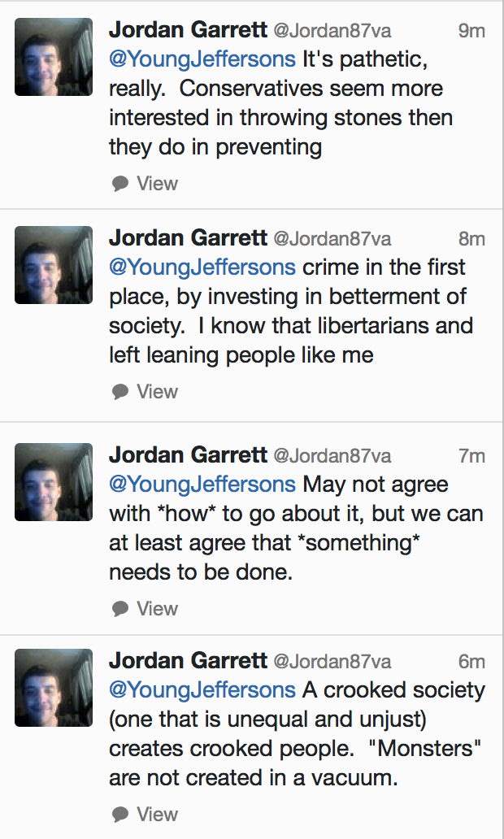Click the speech bubble icon on the 7m tweet
This screenshot has width=504, height=839.
120,609
